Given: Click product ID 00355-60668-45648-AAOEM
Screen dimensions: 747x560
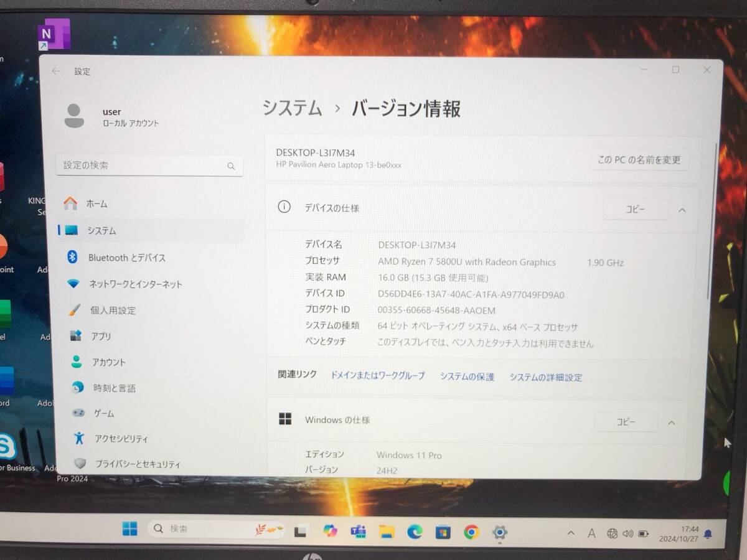Looking at the screenshot, I should click(x=436, y=310).
